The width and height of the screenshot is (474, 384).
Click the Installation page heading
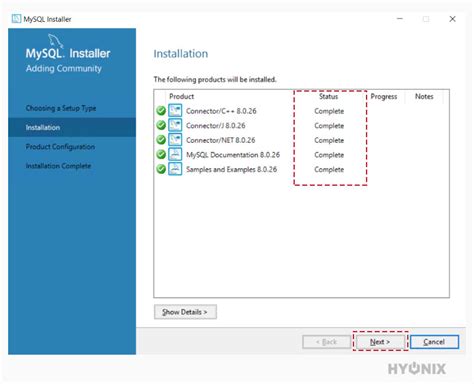pos(181,54)
